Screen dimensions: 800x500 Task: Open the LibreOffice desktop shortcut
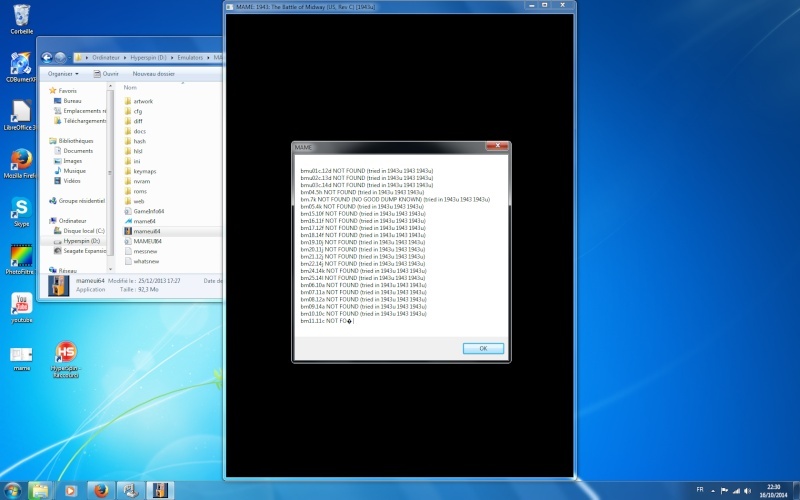21,115
